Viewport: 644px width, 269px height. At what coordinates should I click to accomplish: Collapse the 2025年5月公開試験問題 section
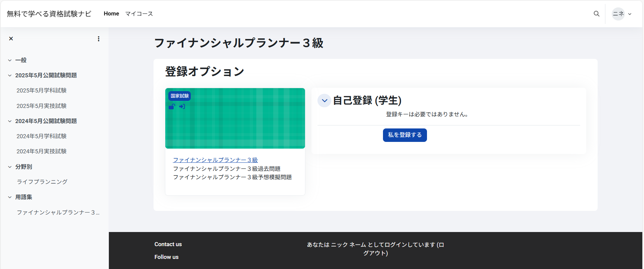[x=10, y=76]
